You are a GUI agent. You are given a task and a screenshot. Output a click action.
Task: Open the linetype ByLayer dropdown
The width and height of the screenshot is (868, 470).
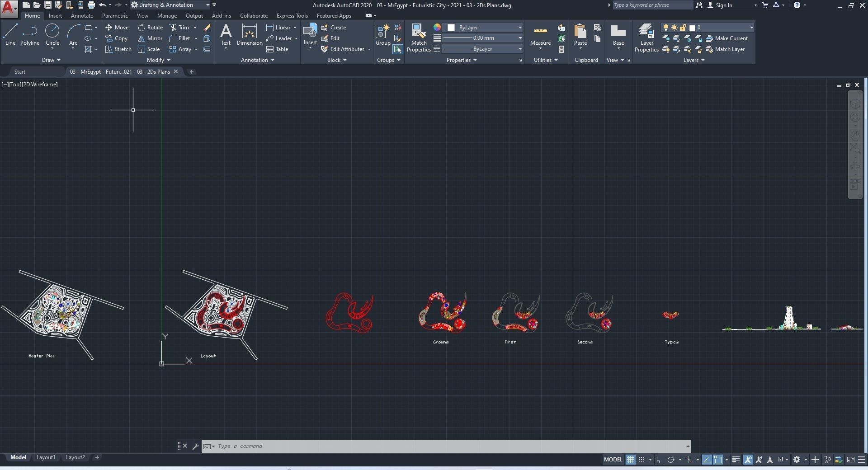(483, 49)
